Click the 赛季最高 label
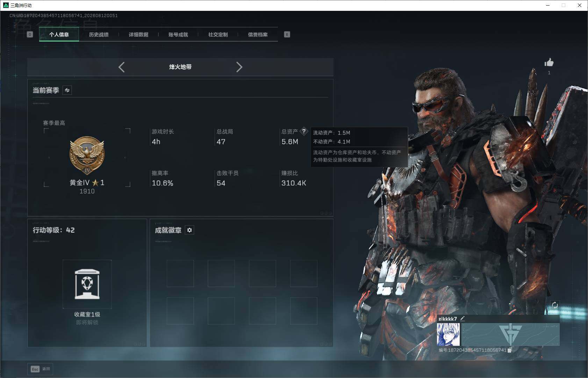 click(54, 123)
